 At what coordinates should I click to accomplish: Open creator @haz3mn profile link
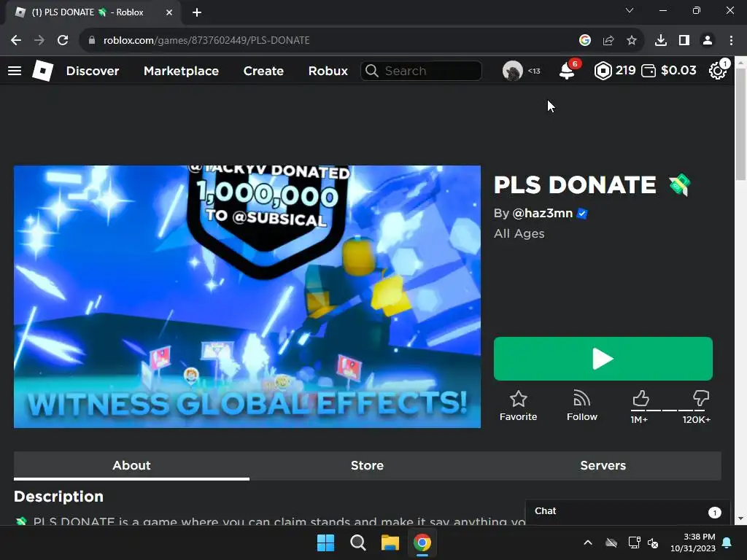[542, 214]
